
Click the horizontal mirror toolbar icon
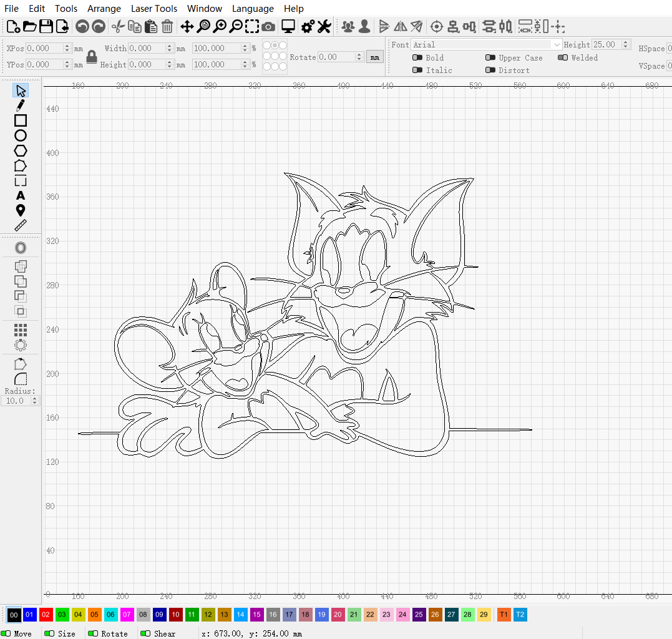pyautogui.click(x=400, y=26)
